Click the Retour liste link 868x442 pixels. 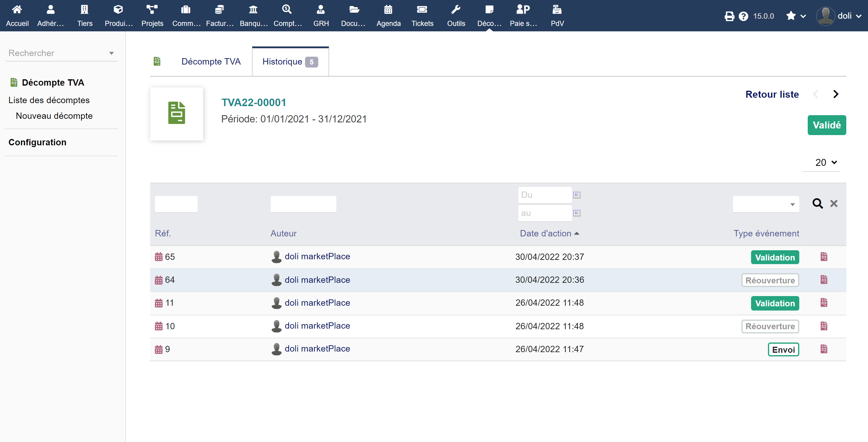[772, 94]
